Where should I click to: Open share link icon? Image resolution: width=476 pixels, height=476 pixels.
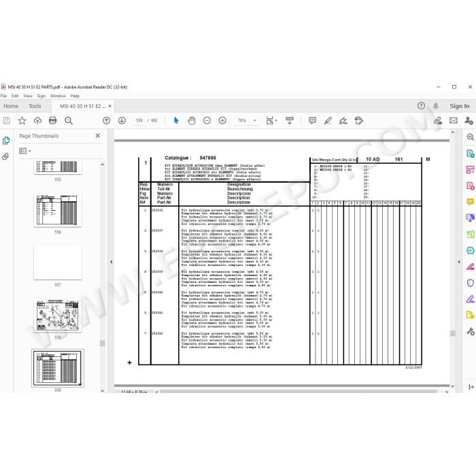(x=438, y=120)
